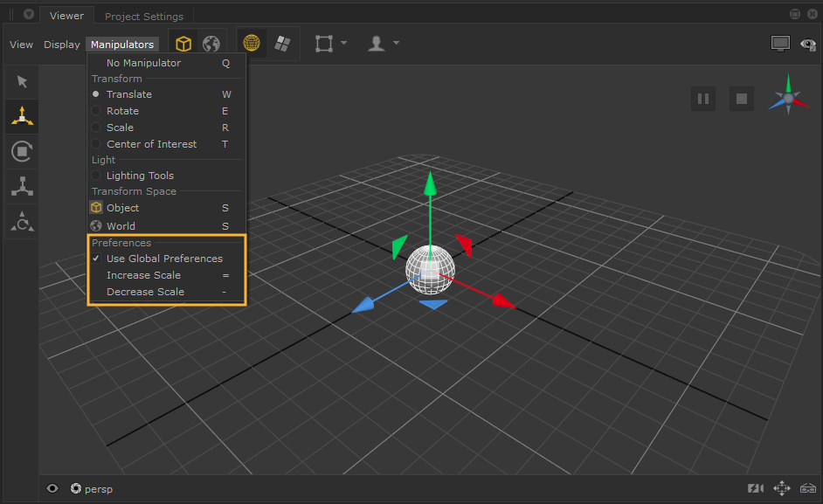Choose Increase Scale from the menu
Screen dimensions: 823x504
[x=143, y=275]
